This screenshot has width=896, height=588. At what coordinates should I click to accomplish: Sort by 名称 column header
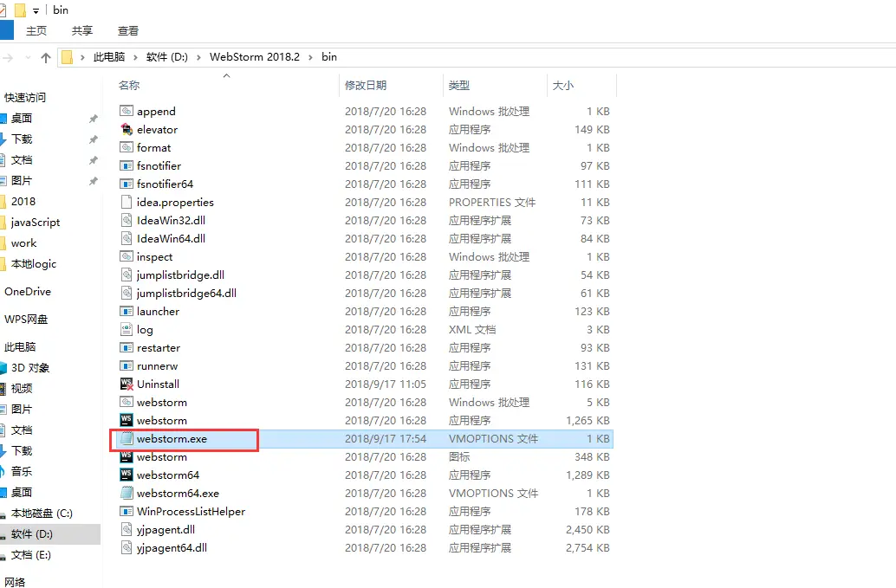129,86
